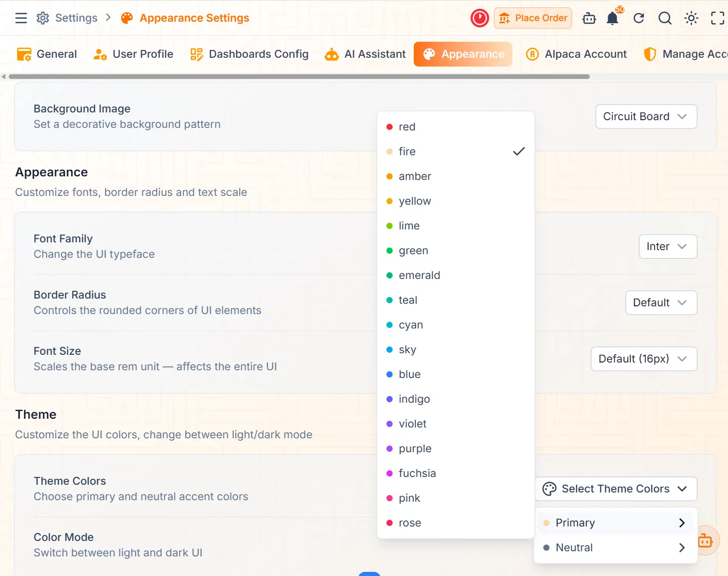
Task: Pick cyan from the color list
Action: (456, 325)
